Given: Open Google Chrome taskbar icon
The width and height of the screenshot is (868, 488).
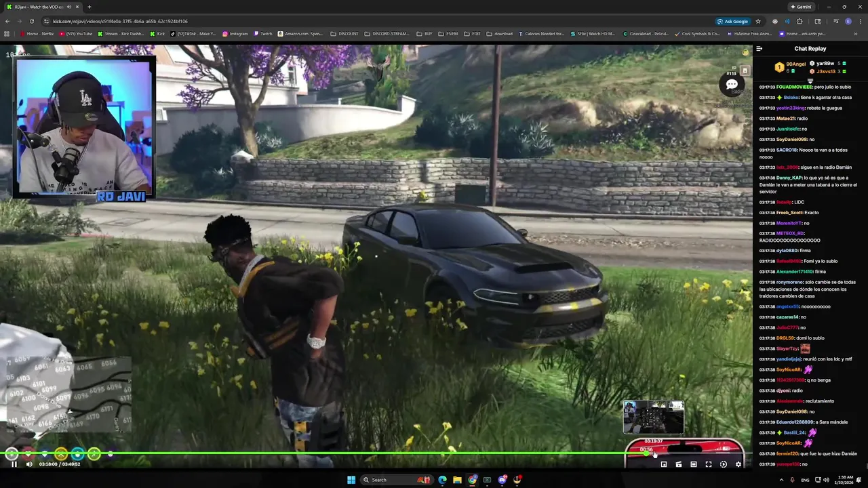Looking at the screenshot, I should click(473, 480).
